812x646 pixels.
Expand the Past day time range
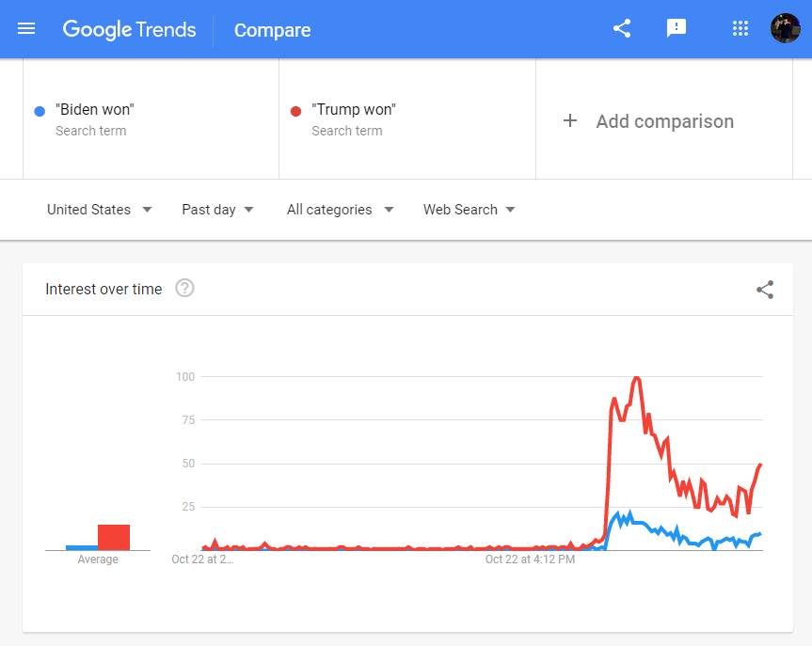click(x=217, y=210)
